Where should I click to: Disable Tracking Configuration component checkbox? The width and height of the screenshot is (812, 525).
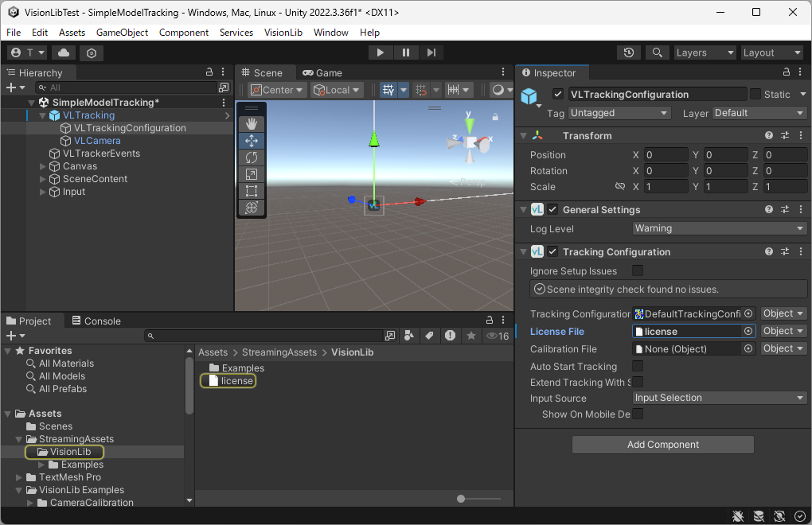point(552,251)
